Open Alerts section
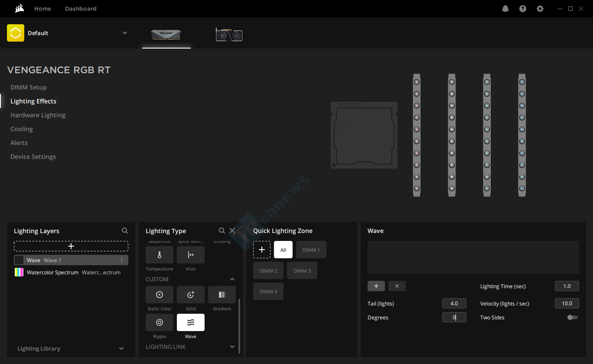The height and width of the screenshot is (364, 593). coord(19,143)
